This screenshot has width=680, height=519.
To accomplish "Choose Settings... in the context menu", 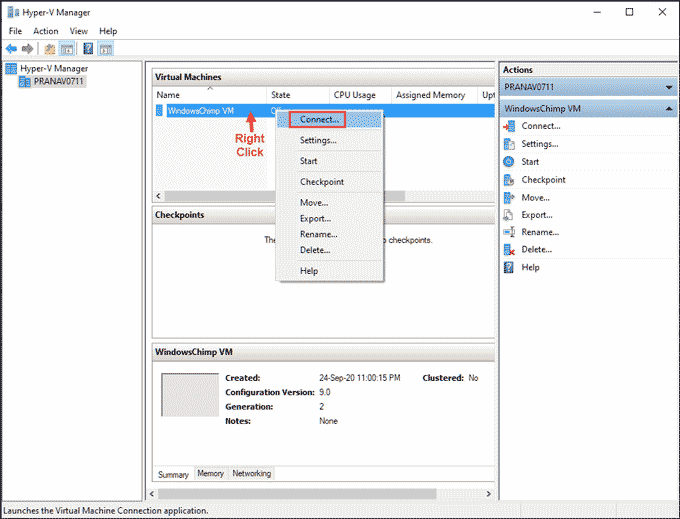I will (x=330, y=140).
